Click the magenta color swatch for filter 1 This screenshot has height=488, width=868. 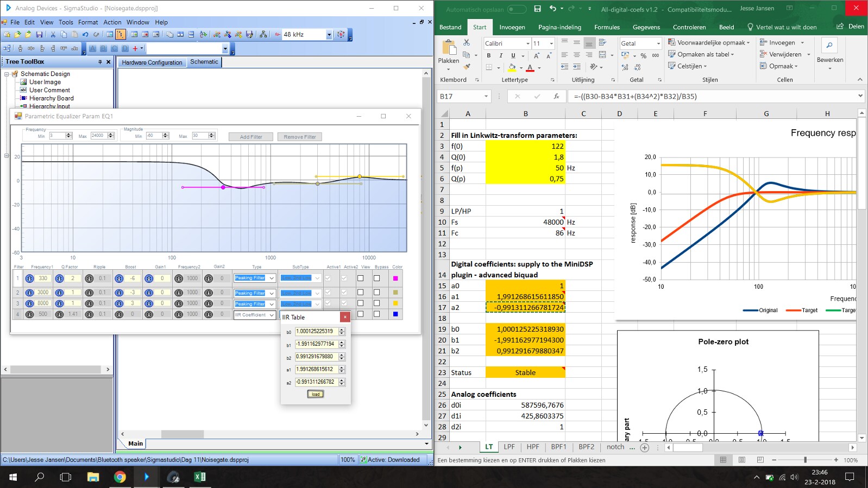(x=395, y=278)
